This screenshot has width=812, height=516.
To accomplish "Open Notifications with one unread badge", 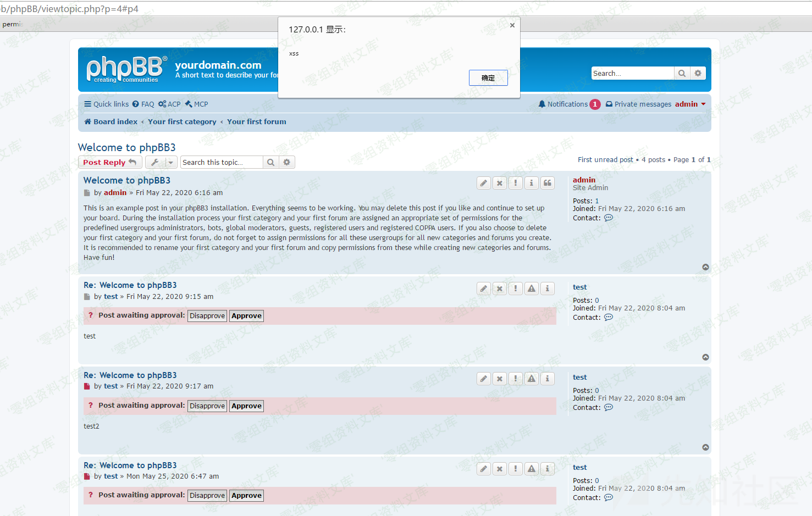I will (569, 104).
